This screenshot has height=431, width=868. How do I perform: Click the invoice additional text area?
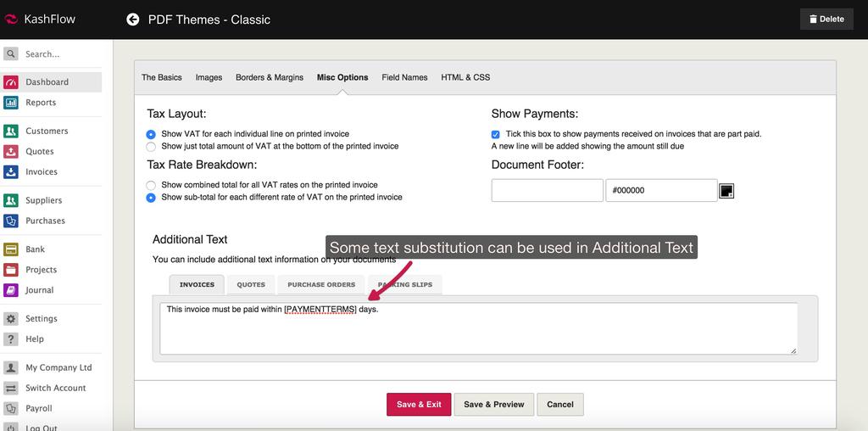pyautogui.click(x=478, y=327)
